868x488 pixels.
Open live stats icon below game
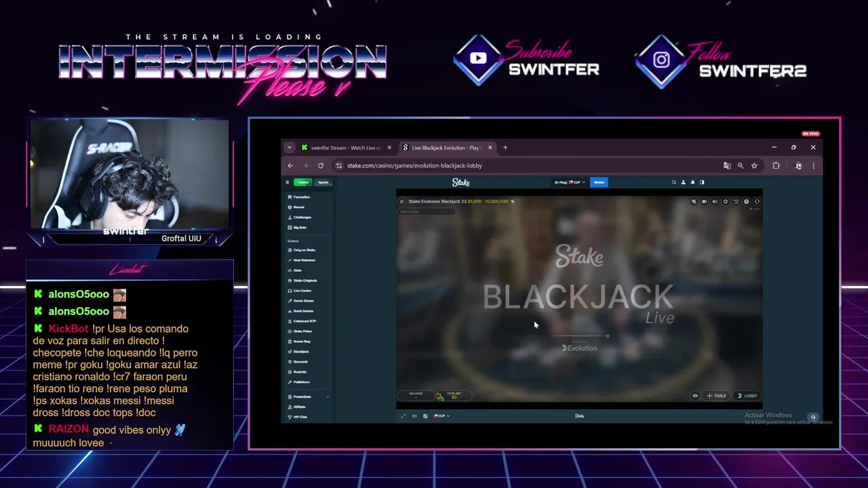pyautogui.click(x=425, y=416)
